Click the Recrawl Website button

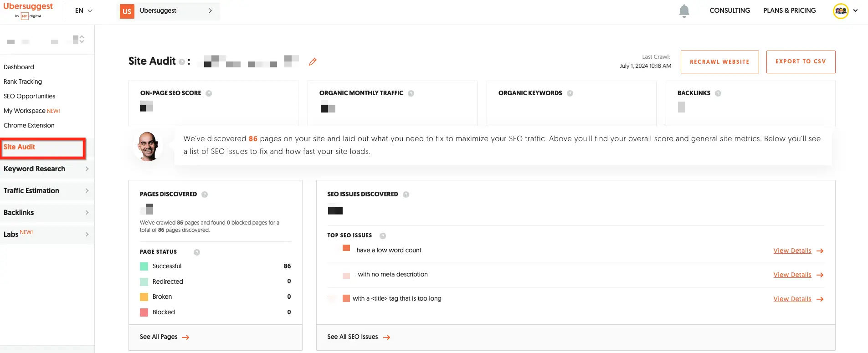(x=719, y=62)
